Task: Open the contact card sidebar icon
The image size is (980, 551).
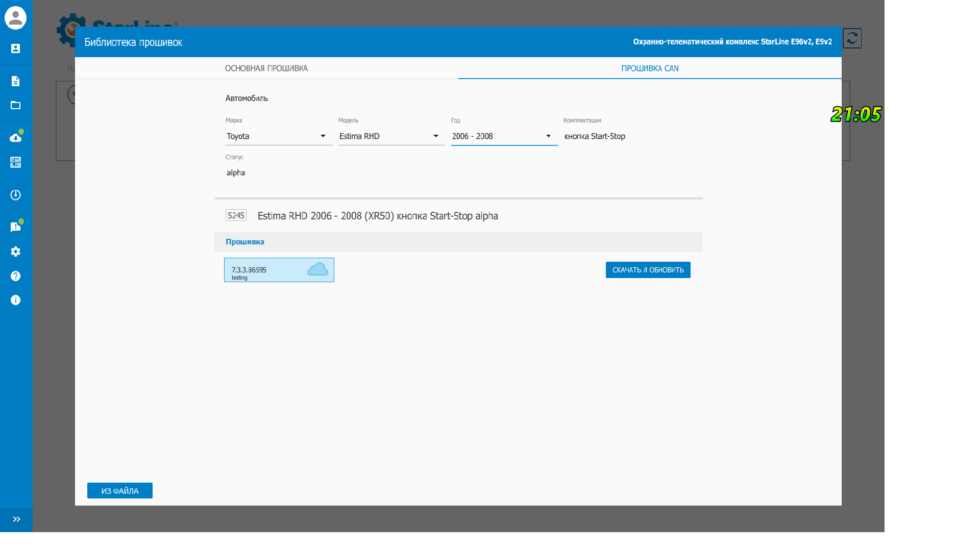Action: [15, 48]
